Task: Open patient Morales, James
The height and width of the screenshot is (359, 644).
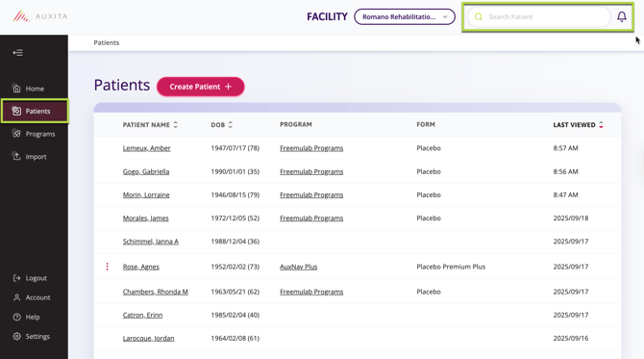Action: coord(145,218)
